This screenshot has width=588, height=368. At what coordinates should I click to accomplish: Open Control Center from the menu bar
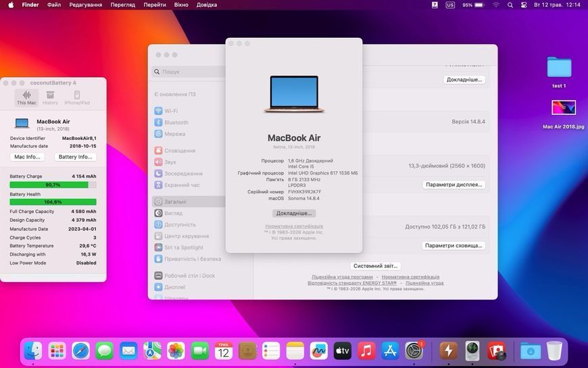point(524,5)
